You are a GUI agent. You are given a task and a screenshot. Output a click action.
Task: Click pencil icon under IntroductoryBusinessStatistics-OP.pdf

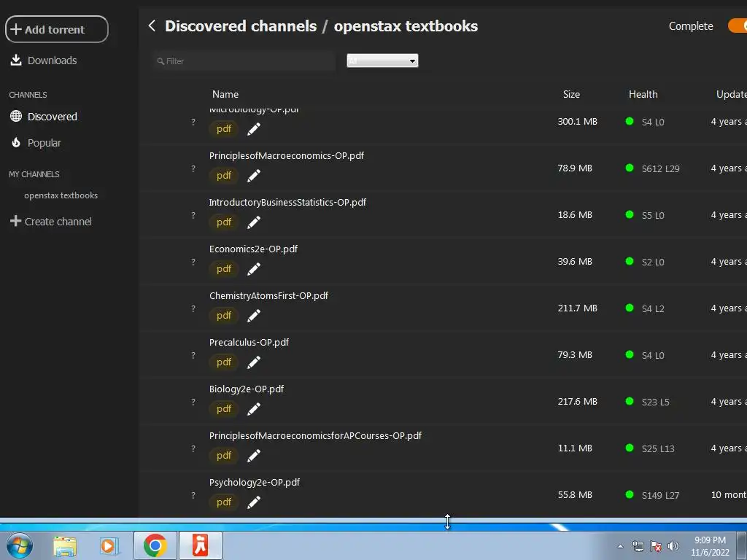(x=253, y=222)
